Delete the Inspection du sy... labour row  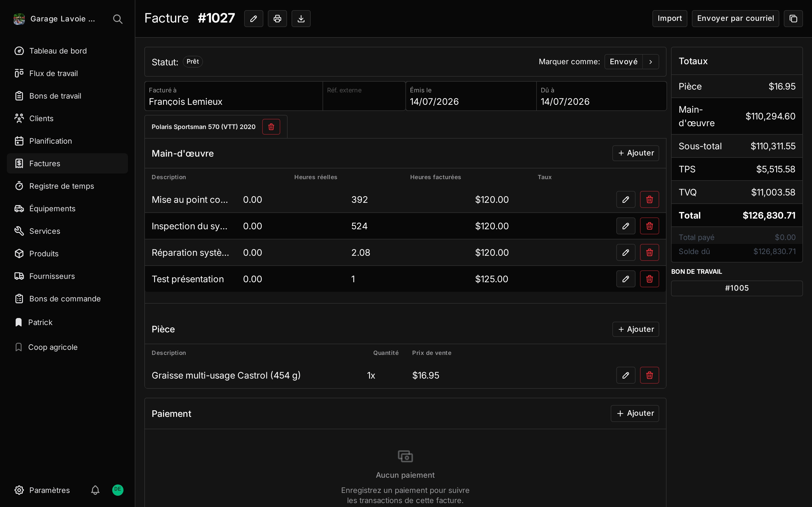650,226
